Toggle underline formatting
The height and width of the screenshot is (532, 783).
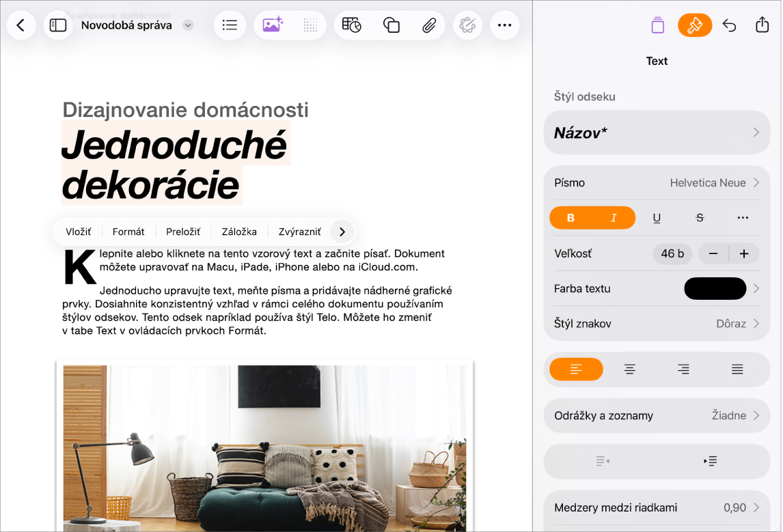[657, 218]
